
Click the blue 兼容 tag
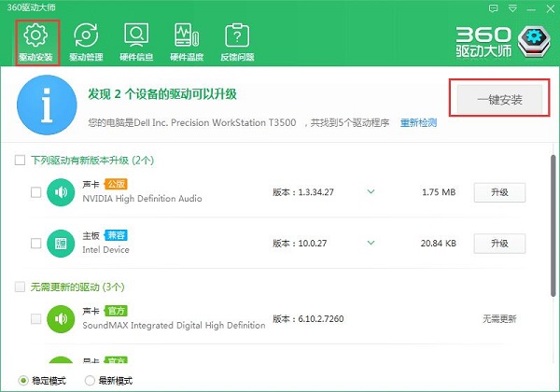tap(116, 235)
